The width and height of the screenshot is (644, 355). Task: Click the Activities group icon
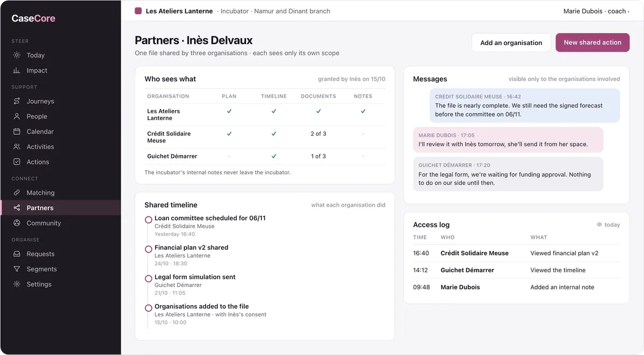pyautogui.click(x=17, y=147)
